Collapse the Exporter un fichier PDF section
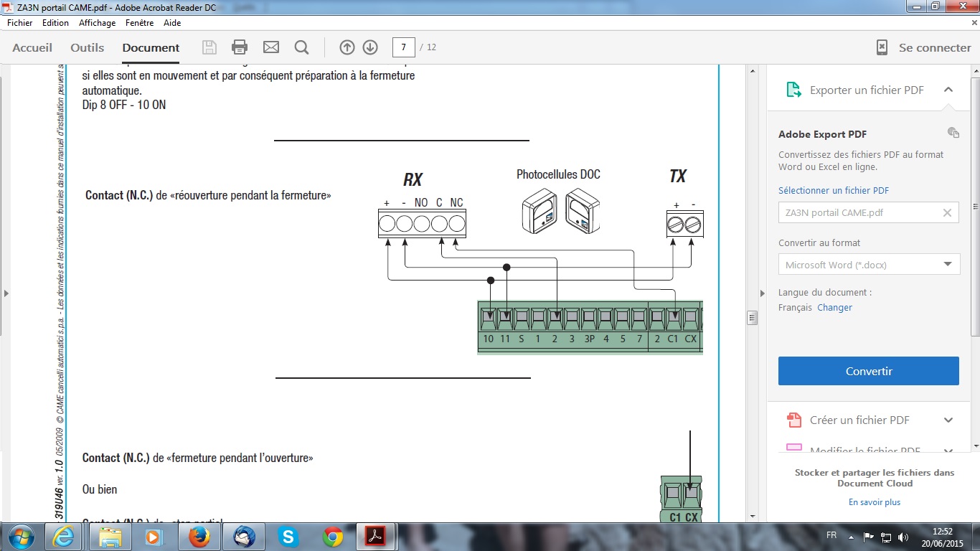The width and height of the screenshot is (980, 551). point(948,90)
